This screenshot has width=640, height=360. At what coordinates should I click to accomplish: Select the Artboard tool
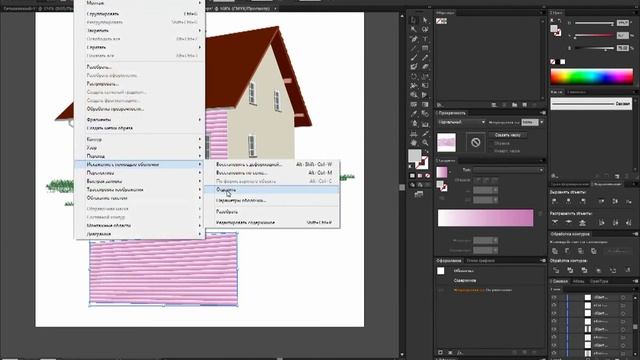click(414, 133)
